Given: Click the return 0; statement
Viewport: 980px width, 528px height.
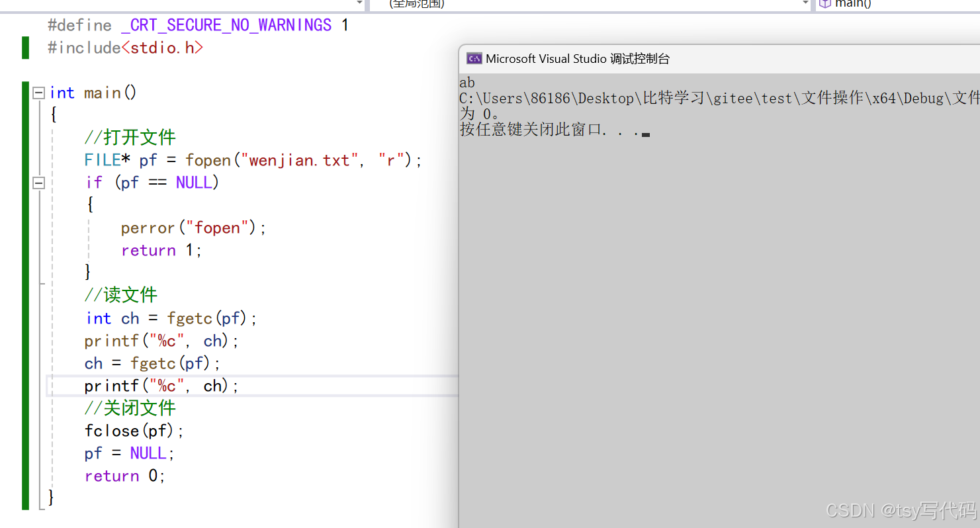Looking at the screenshot, I should click(x=125, y=476).
